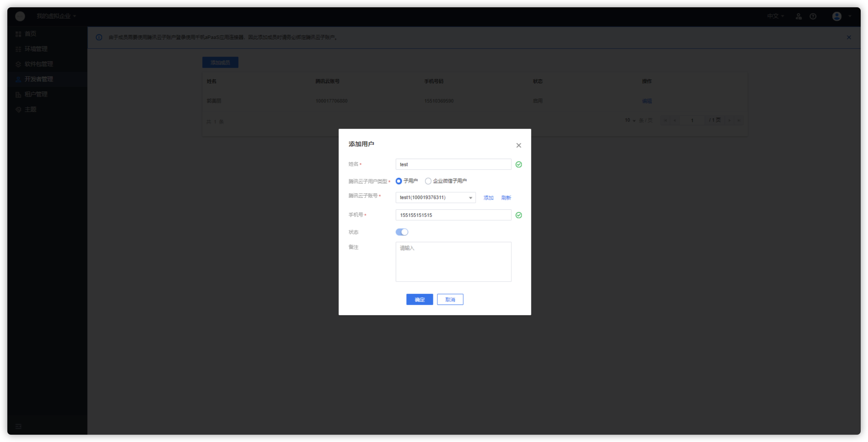The height and width of the screenshot is (442, 868).
Task: Click the 添加成员 button behind the dialog
Action: [x=220, y=62]
